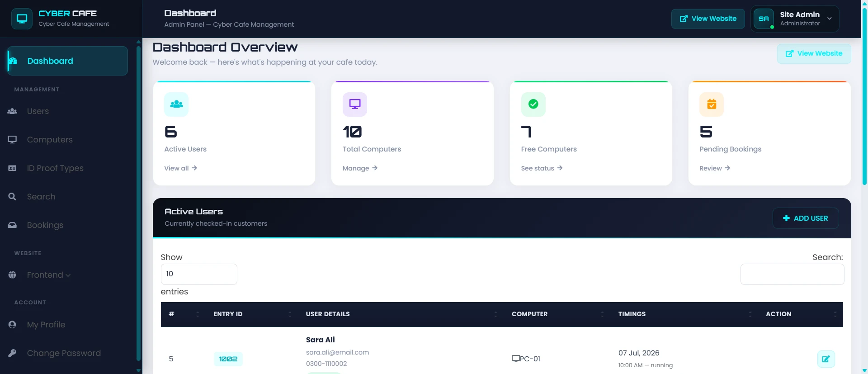The image size is (868, 374).
Task: Click the Bookings tray icon in sidebar
Action: [12, 225]
